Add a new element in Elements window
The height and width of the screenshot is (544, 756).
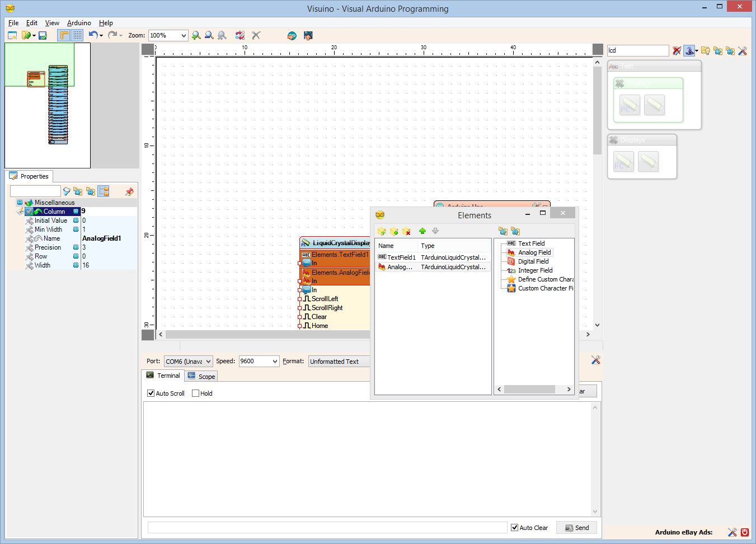(x=382, y=231)
